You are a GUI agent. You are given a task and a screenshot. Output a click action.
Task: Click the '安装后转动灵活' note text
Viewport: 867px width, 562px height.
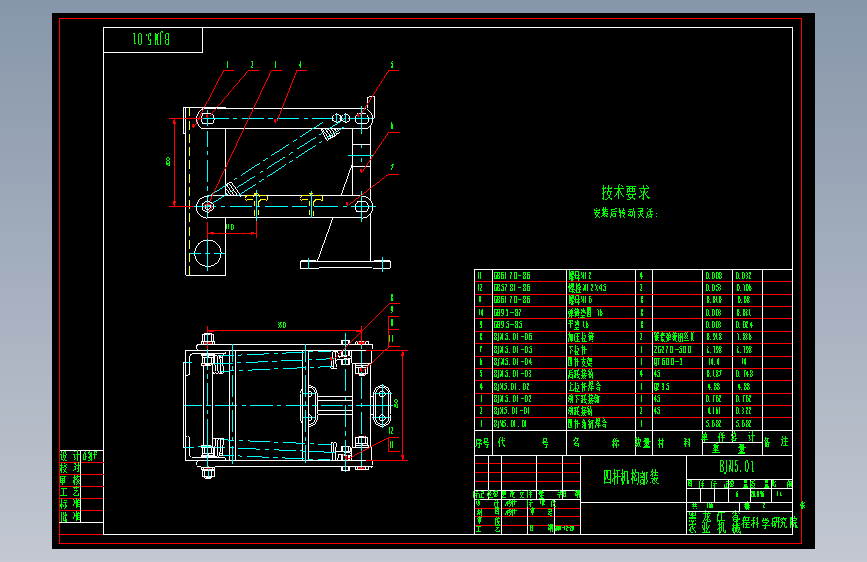tap(625, 213)
